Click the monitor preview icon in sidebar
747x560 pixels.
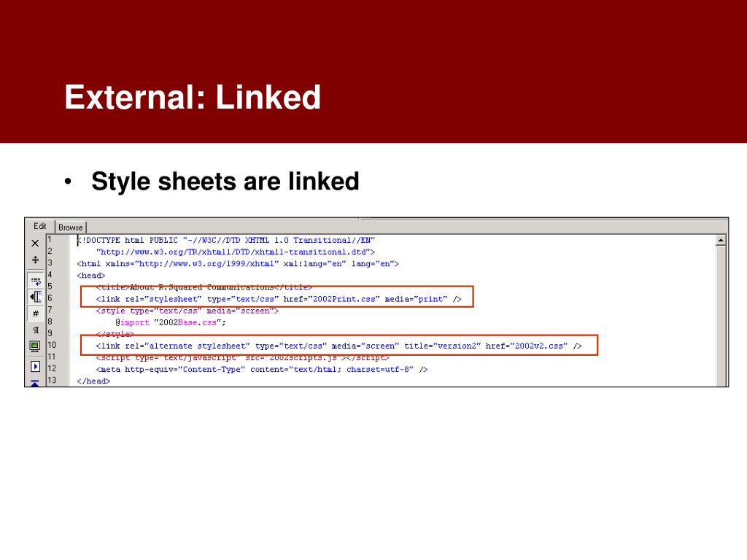(35, 346)
